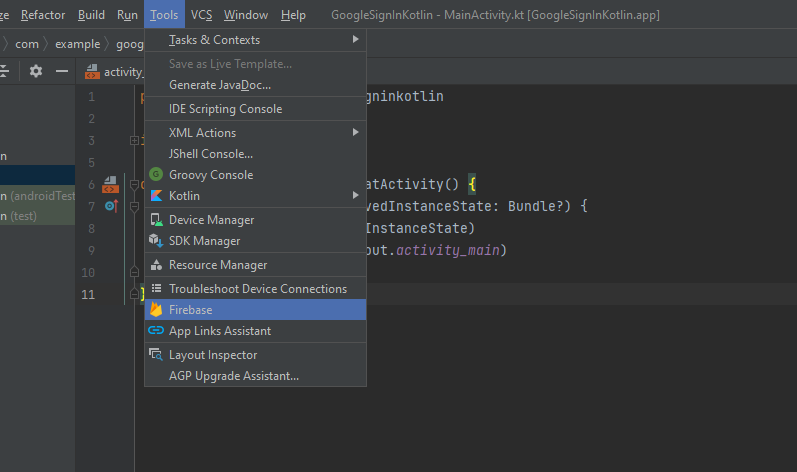Click the project panel settings gear
The height and width of the screenshot is (472, 797).
tap(36, 71)
